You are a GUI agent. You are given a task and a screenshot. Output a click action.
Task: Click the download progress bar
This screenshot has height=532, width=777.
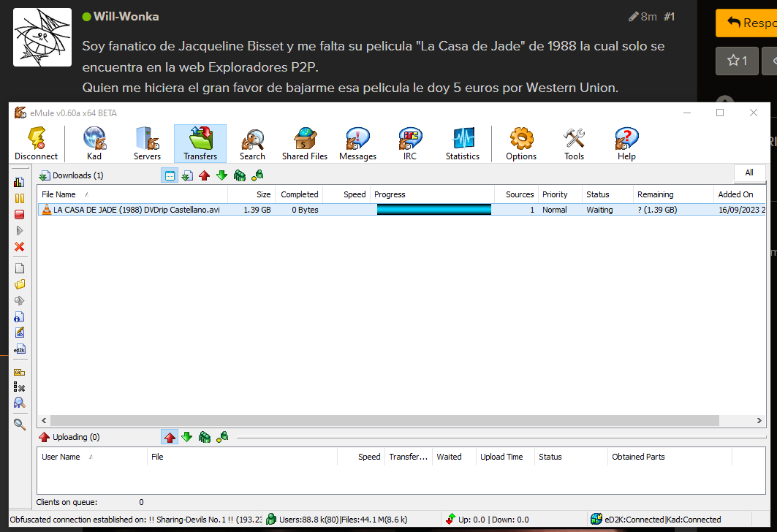click(433, 210)
